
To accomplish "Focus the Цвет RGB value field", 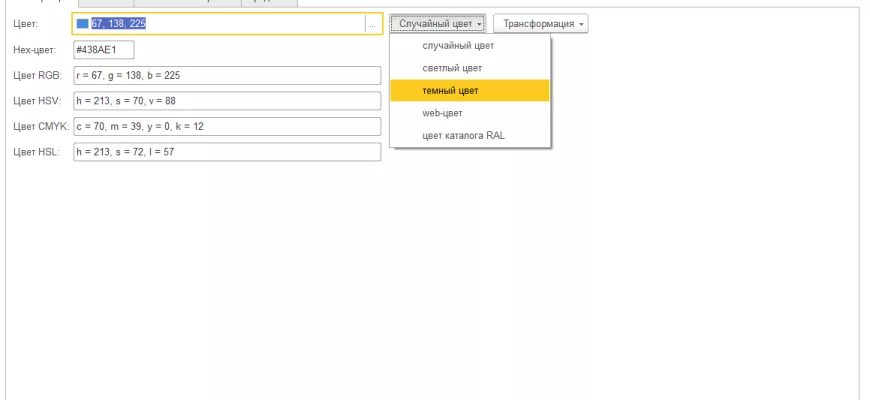I will point(227,76).
